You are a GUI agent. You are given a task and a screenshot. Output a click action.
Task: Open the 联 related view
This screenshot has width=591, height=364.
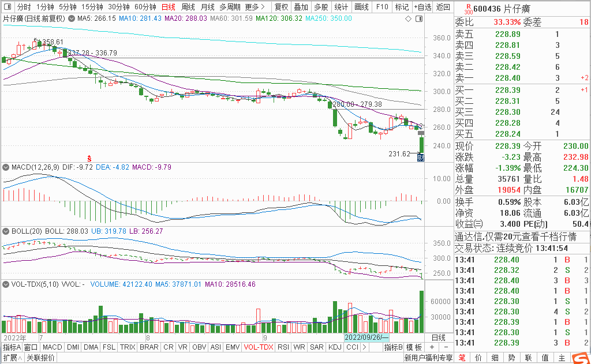click(528, 358)
